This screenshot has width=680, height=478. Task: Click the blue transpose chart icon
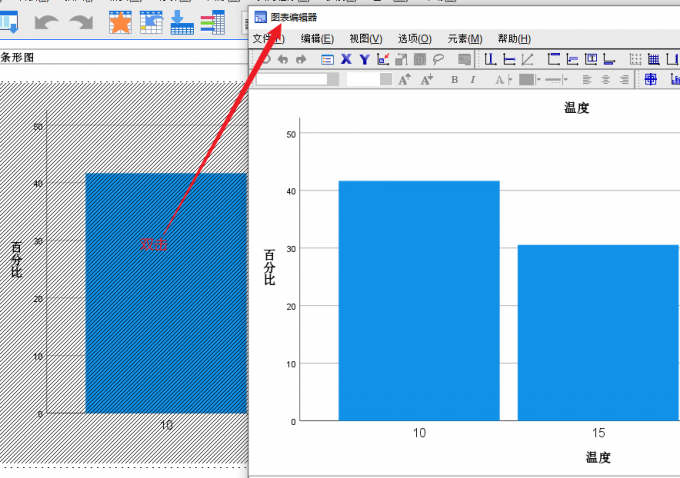pos(651,79)
